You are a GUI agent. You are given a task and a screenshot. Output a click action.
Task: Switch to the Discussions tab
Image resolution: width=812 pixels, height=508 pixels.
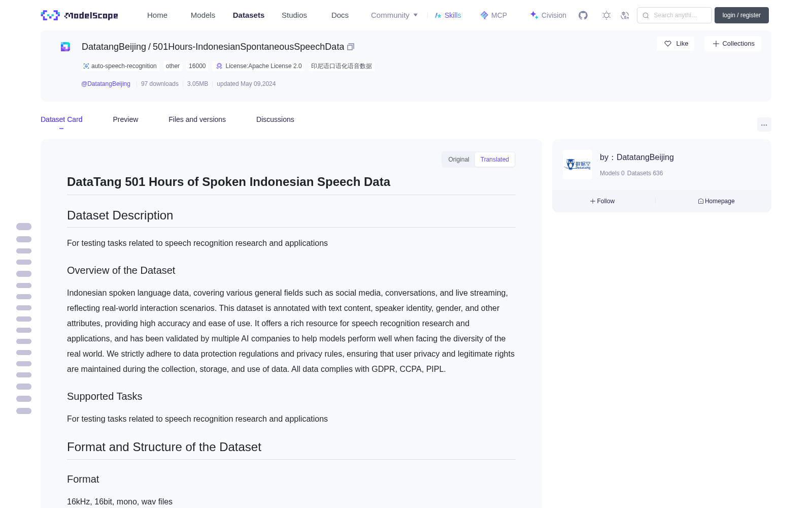275,119
